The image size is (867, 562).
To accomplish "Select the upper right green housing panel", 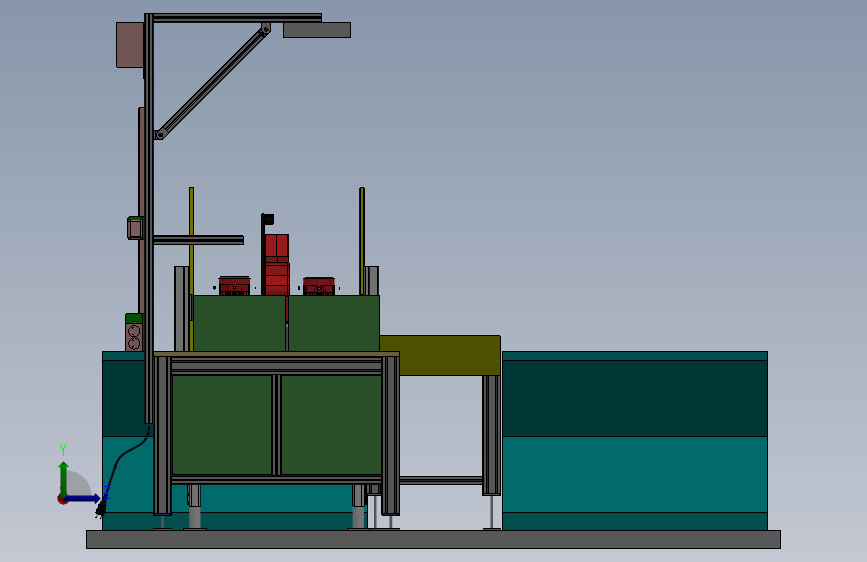I will [334, 323].
